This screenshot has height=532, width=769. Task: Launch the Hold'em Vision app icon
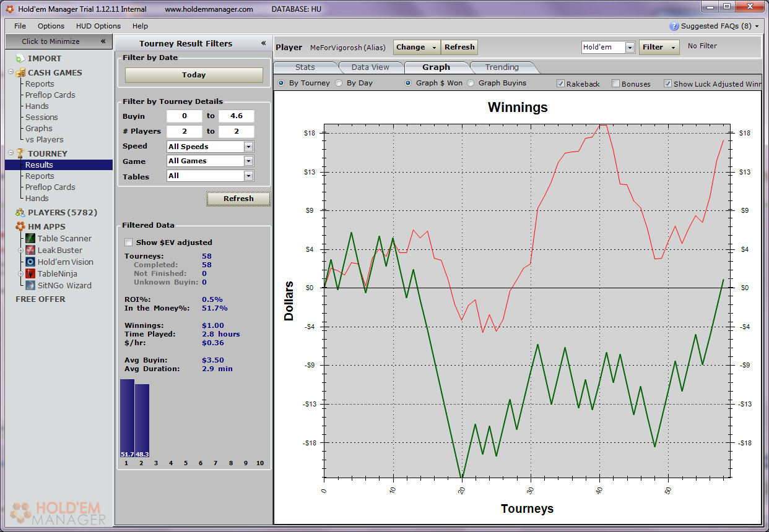(30, 262)
